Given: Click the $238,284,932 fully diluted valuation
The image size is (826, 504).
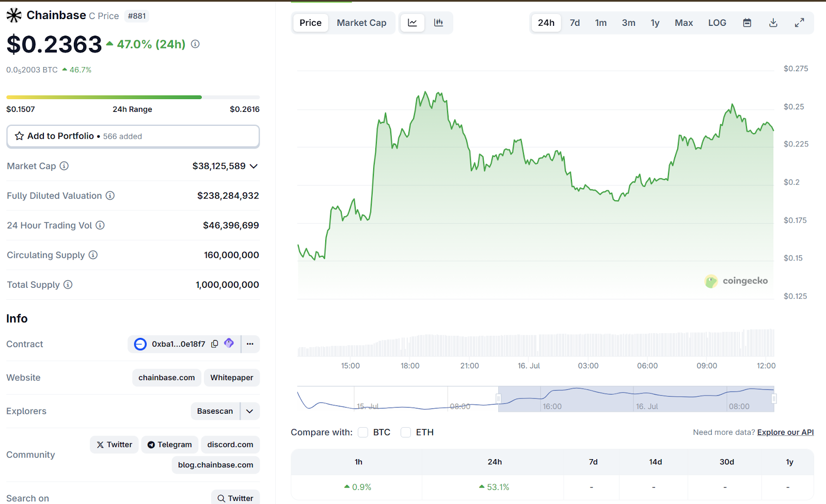Looking at the screenshot, I should (x=228, y=196).
